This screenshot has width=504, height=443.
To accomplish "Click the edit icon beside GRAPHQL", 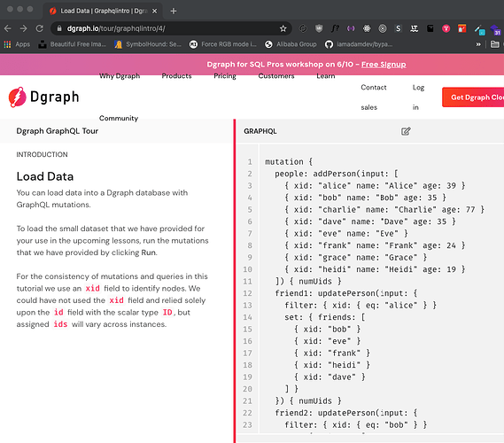I will [x=406, y=131].
